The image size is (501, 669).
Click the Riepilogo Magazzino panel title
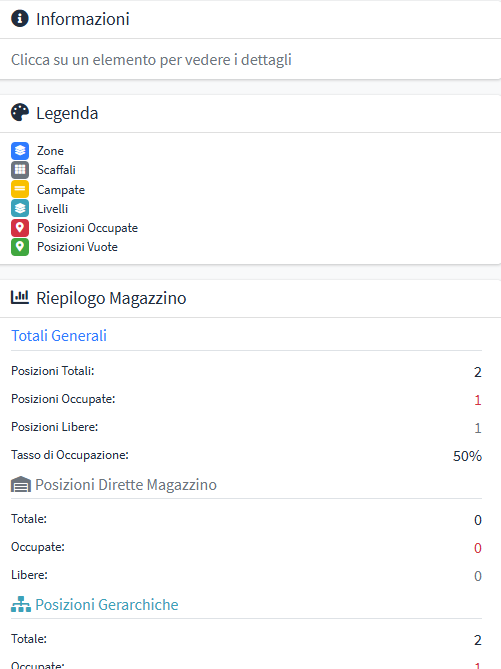point(111,298)
